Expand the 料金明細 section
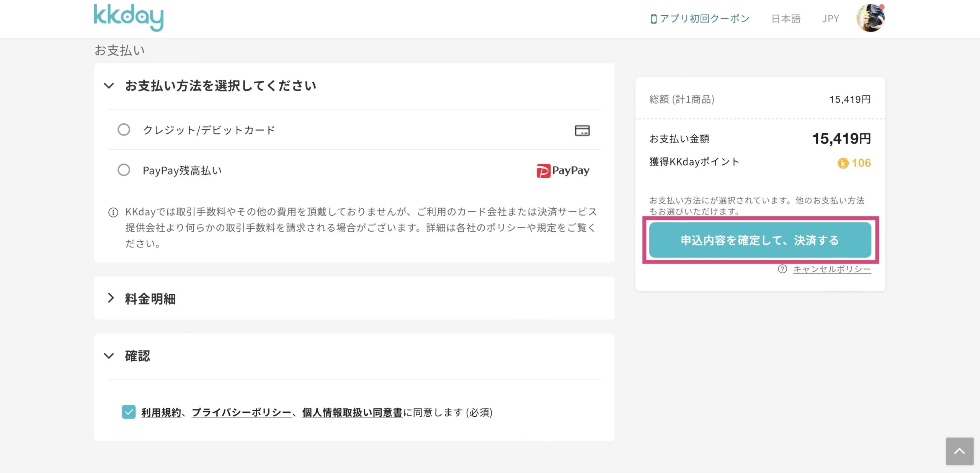This screenshot has height=473, width=980. (x=111, y=298)
